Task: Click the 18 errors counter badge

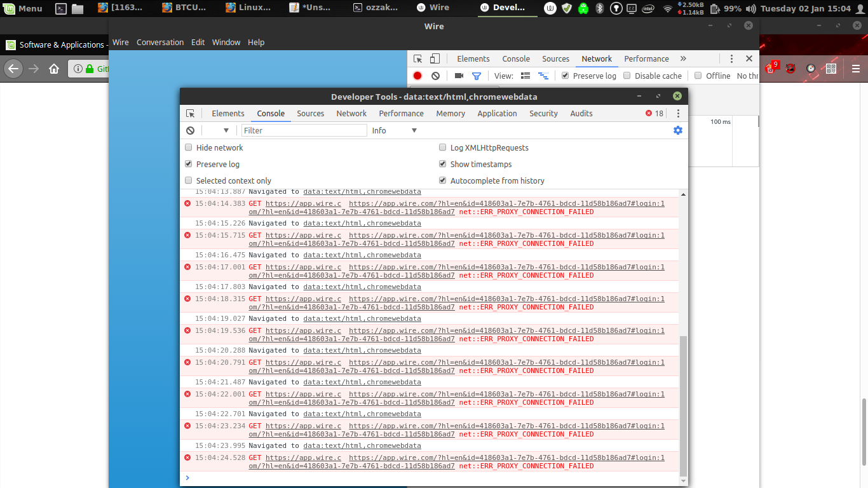Action: click(654, 114)
